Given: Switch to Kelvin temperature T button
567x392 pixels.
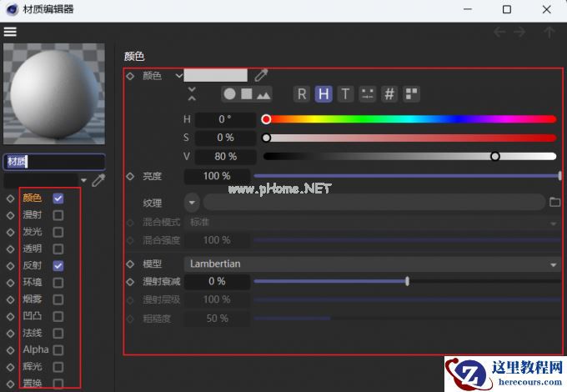Looking at the screenshot, I should pyautogui.click(x=345, y=94).
